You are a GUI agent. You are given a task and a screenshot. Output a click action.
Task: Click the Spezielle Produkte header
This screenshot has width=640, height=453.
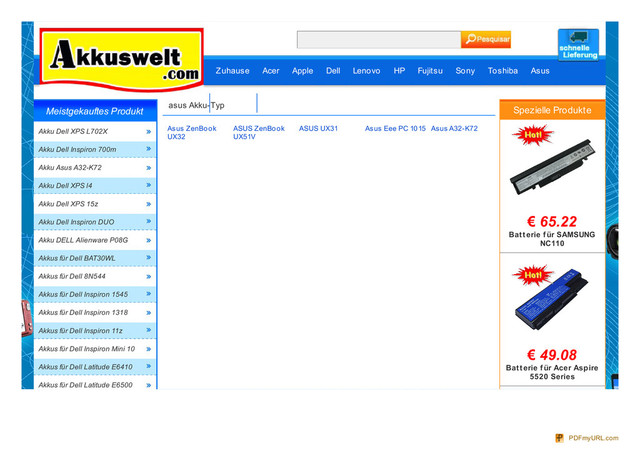coord(552,110)
